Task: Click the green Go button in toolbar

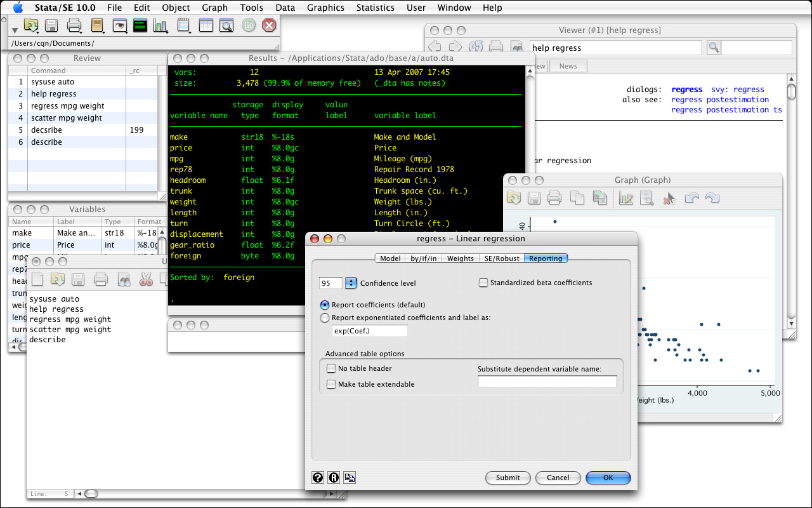Action: (x=249, y=25)
